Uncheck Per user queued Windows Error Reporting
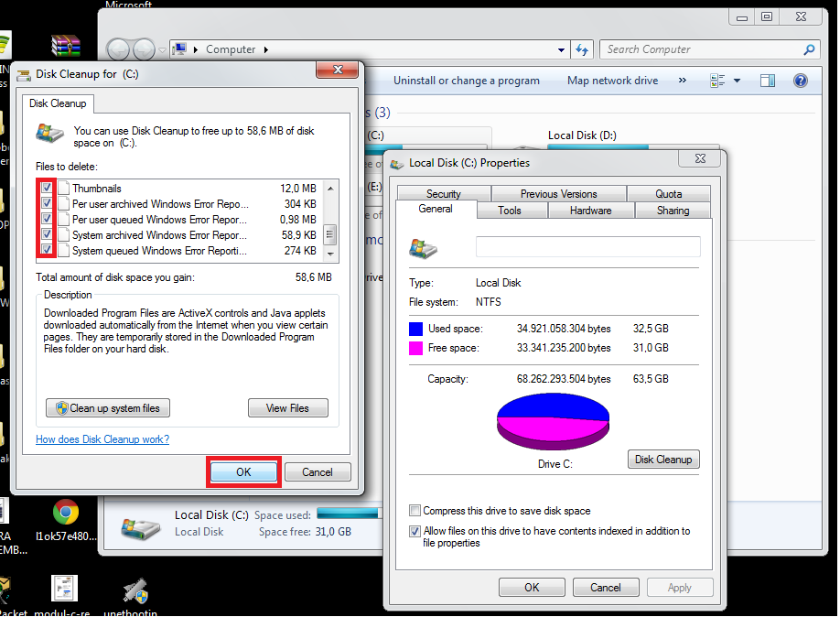 47,219
